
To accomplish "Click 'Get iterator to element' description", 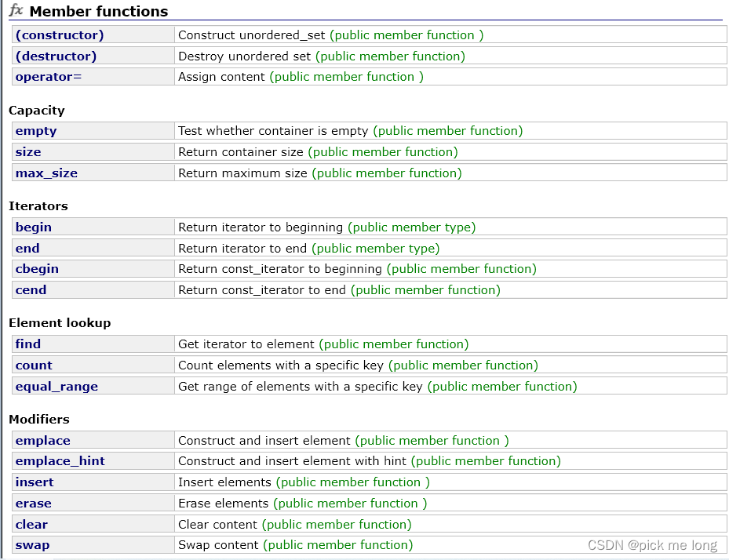I will (246, 344).
